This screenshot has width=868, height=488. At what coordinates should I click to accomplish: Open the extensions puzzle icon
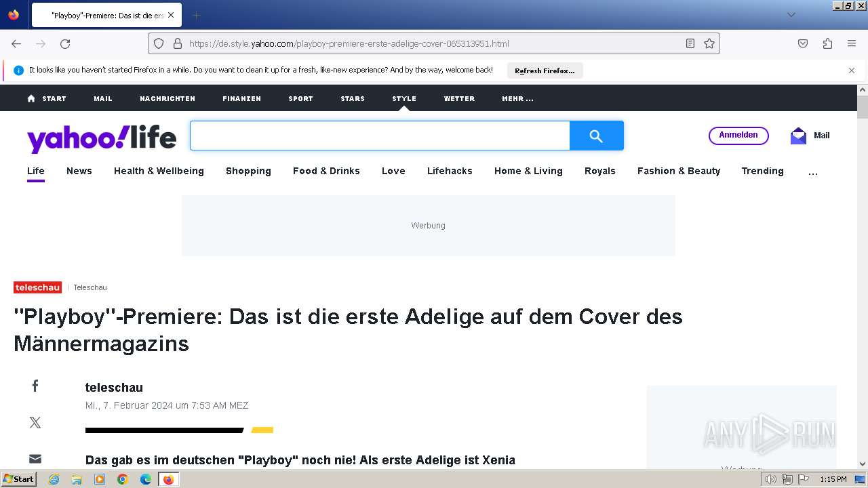[x=827, y=43]
